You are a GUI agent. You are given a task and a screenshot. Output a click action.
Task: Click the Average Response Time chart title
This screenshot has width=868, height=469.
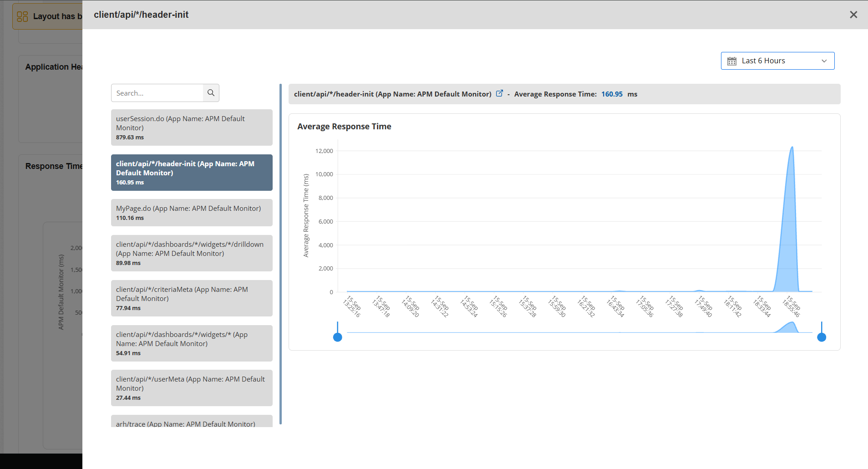pyautogui.click(x=344, y=127)
